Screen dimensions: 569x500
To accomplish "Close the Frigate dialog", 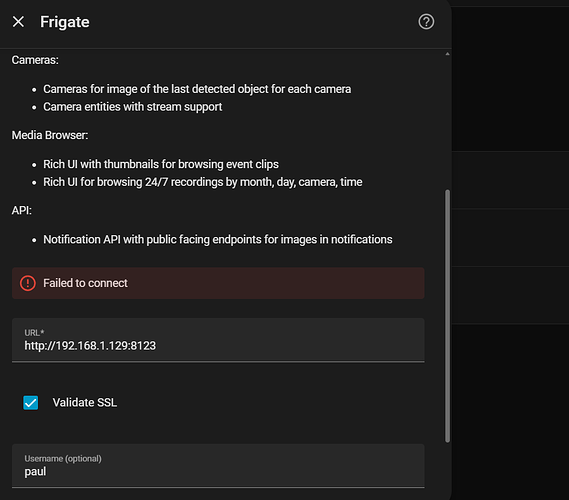I will tap(18, 22).
